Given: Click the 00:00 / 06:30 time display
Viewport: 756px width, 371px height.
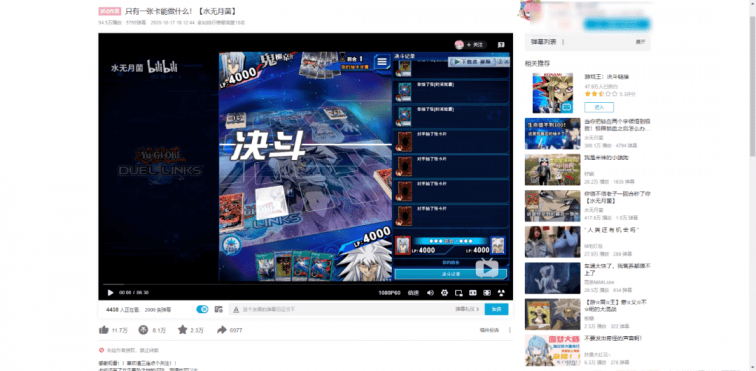Looking at the screenshot, I should [x=134, y=293].
